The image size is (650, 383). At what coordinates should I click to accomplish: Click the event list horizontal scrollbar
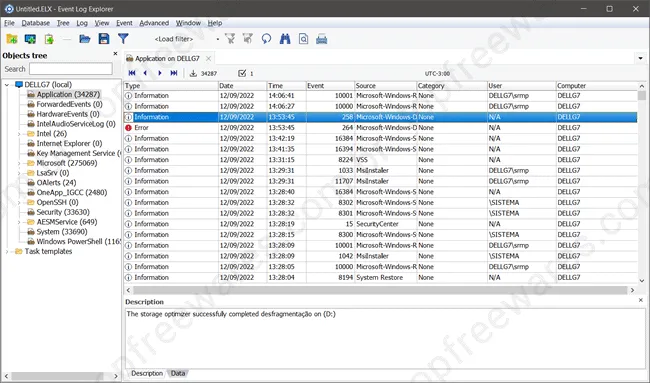(380, 290)
